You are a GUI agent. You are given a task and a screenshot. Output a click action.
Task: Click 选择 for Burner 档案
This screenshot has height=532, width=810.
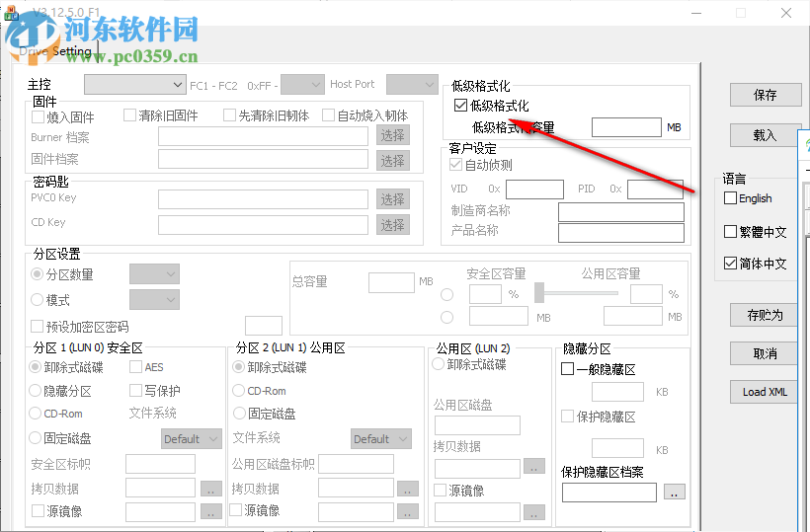392,135
